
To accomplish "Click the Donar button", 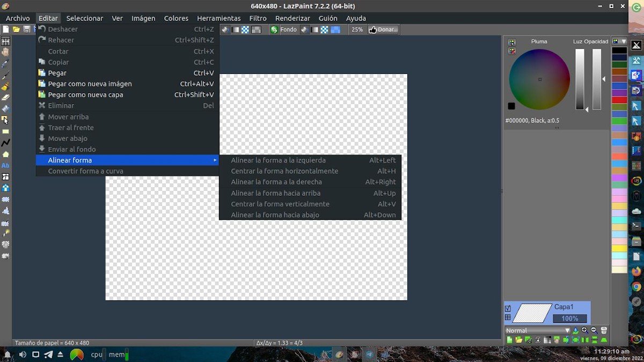I will click(383, 29).
